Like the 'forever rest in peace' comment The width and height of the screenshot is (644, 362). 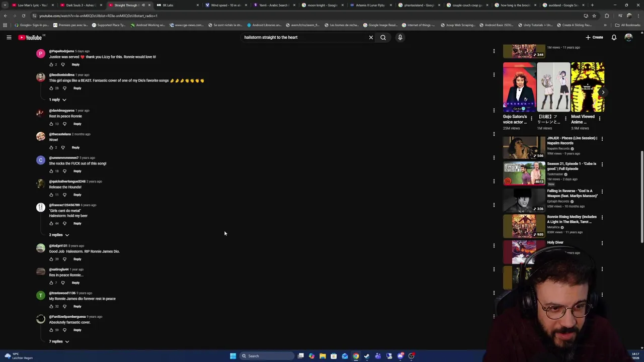pyautogui.click(x=51, y=306)
